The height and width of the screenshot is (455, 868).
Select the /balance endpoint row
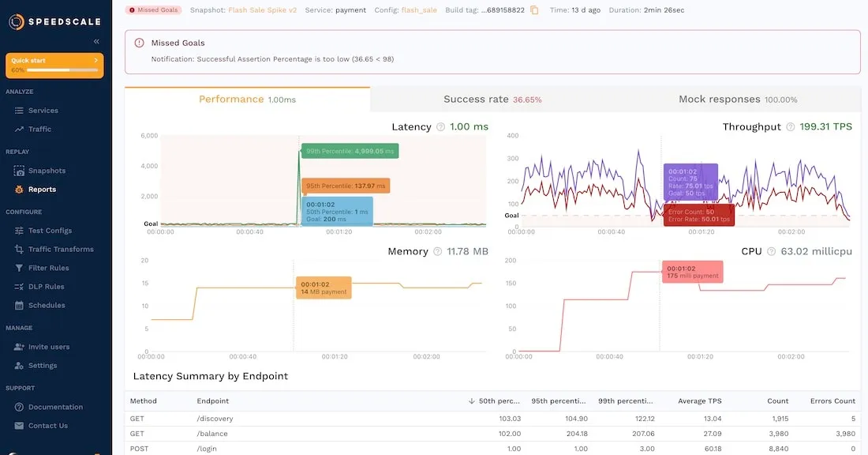pyautogui.click(x=214, y=433)
